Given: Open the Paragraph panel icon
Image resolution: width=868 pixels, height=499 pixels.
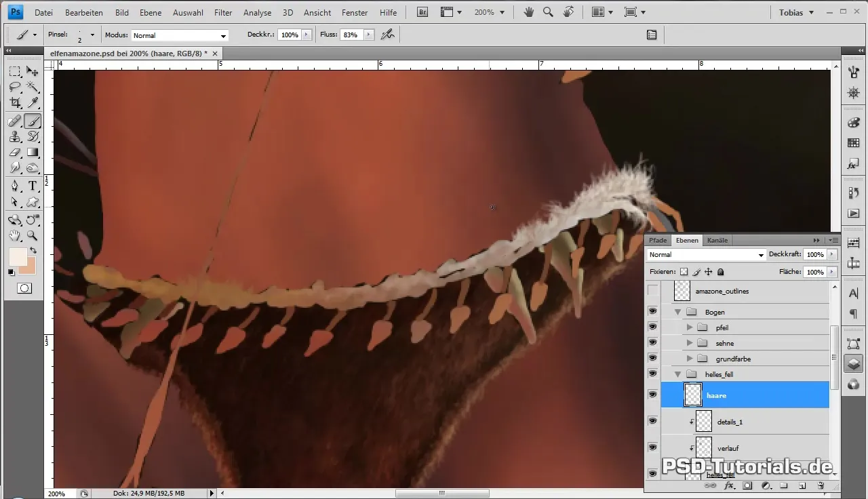Looking at the screenshot, I should click(854, 314).
